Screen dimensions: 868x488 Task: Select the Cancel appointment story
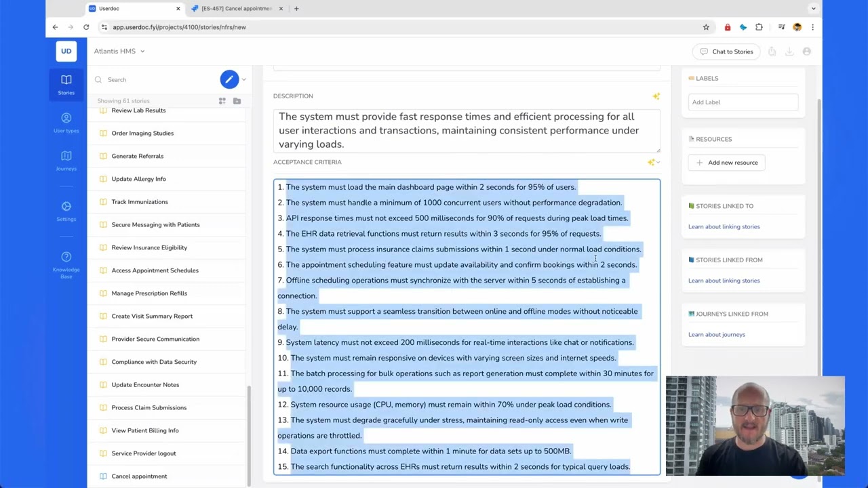[168, 476]
